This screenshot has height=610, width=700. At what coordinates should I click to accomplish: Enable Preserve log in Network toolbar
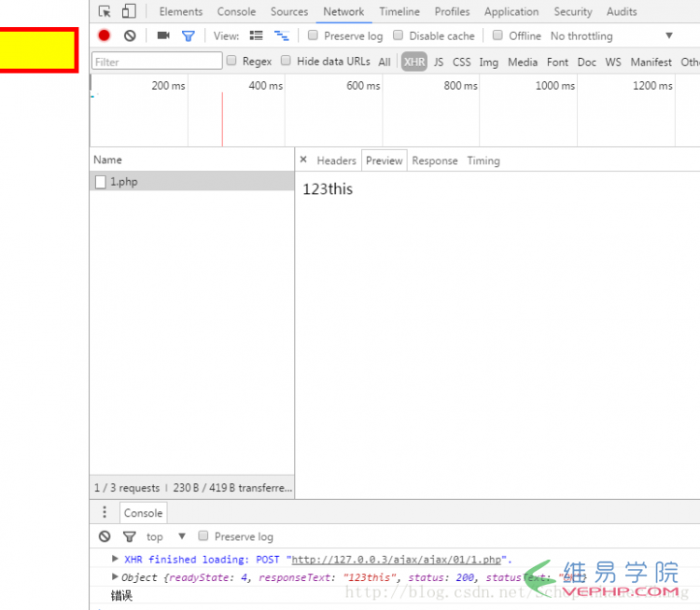tap(313, 35)
